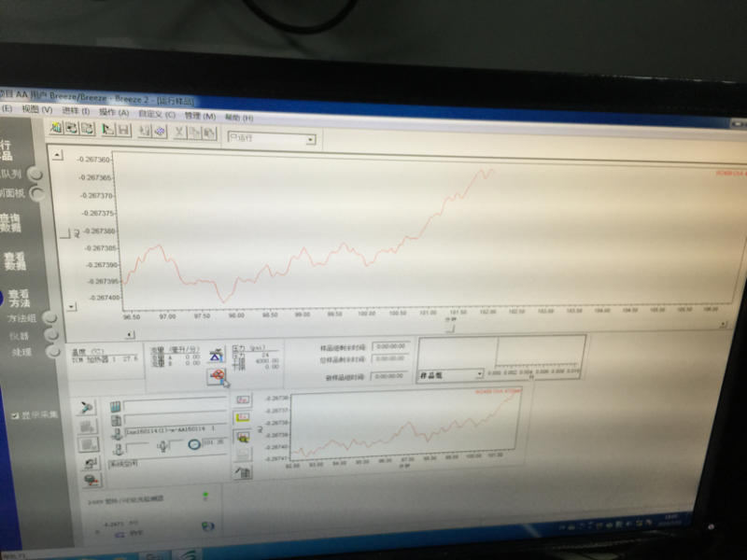747x560 pixels.
Task: Click the chart zoom magnifier icon
Action: (x=243, y=436)
